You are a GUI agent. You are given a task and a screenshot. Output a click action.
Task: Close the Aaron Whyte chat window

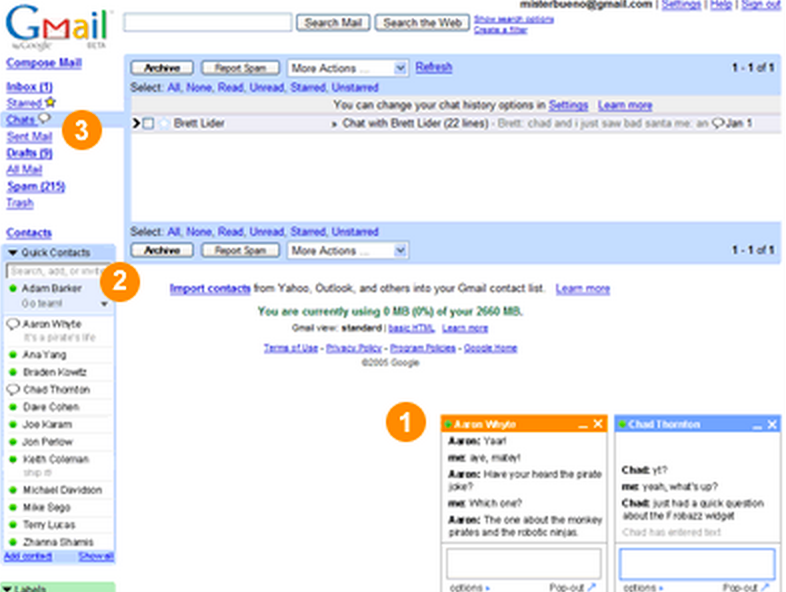[x=598, y=424]
